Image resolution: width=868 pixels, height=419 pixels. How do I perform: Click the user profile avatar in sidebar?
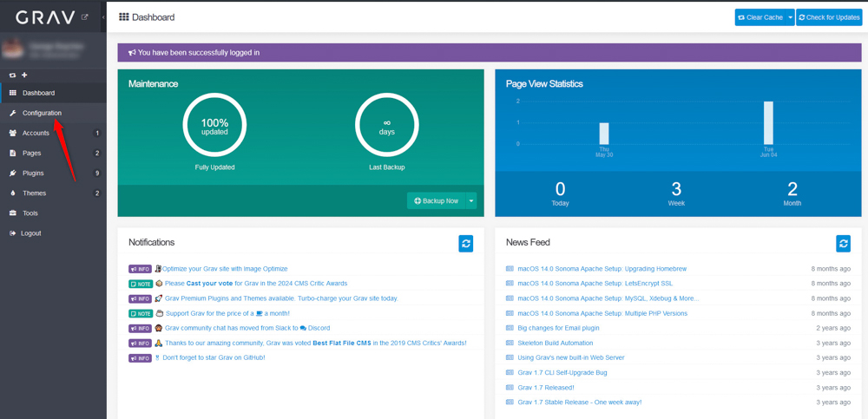[11, 49]
